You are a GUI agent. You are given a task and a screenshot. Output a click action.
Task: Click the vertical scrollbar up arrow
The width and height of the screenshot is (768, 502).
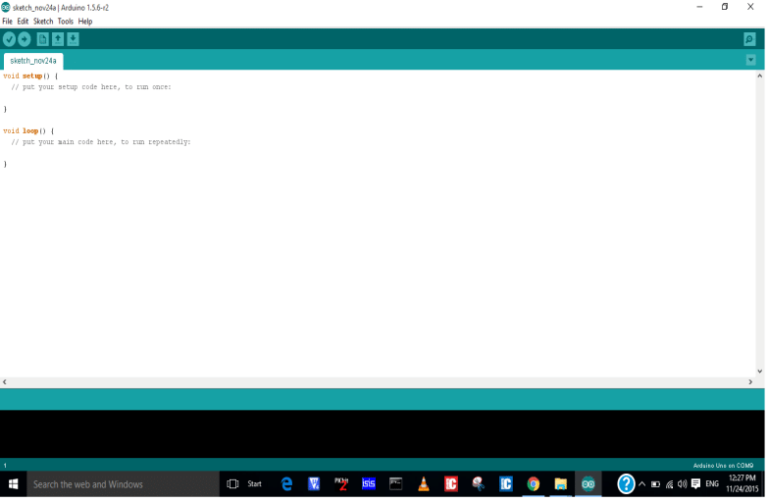[x=760, y=76]
